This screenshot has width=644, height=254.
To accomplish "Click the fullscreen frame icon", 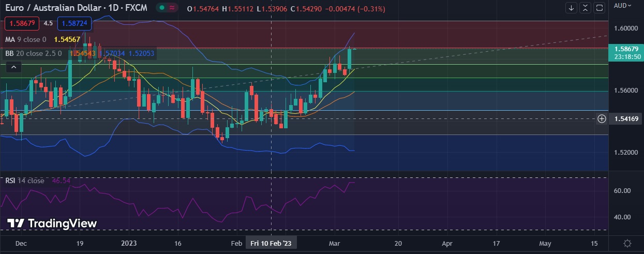I will [599, 8].
